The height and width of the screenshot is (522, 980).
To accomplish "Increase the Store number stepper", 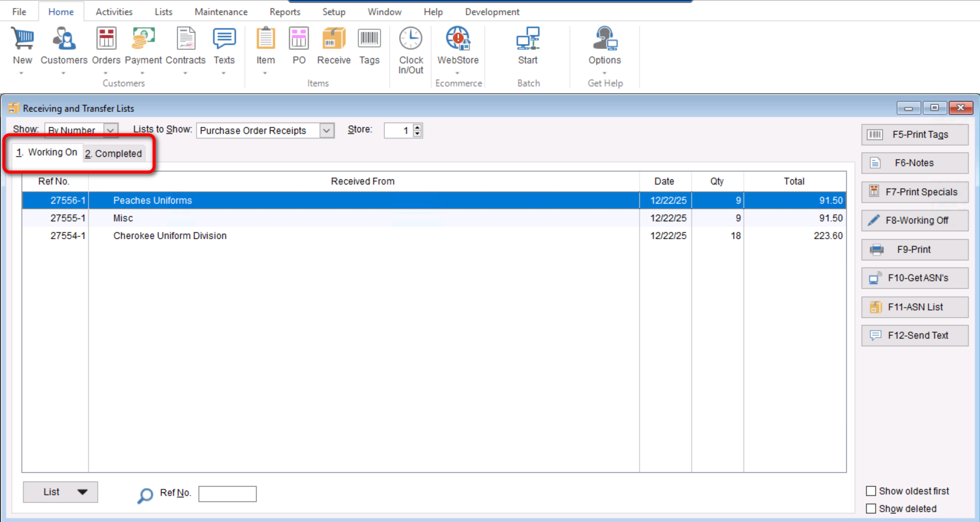I will click(417, 127).
